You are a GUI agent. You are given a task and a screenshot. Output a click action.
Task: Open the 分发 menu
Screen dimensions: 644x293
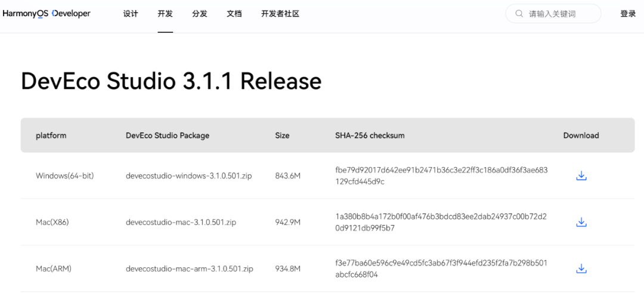pyautogui.click(x=200, y=14)
